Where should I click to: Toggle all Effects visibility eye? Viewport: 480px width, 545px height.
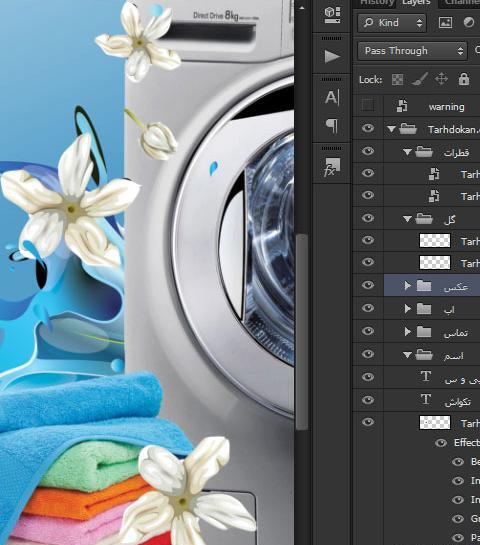441,443
